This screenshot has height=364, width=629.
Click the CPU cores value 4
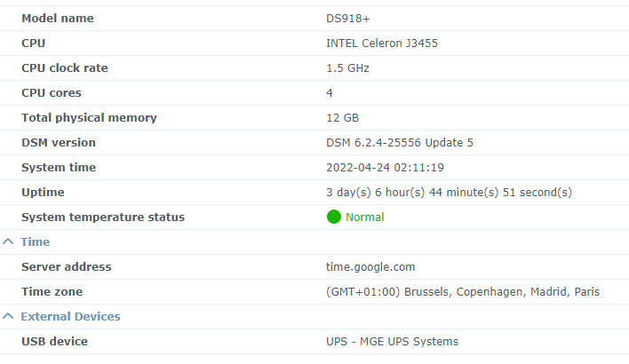pos(330,92)
